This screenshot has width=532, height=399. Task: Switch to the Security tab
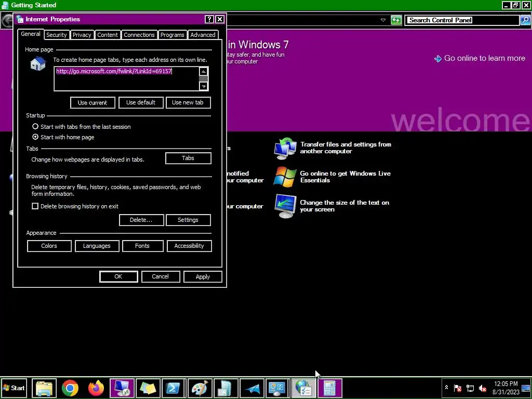point(56,35)
